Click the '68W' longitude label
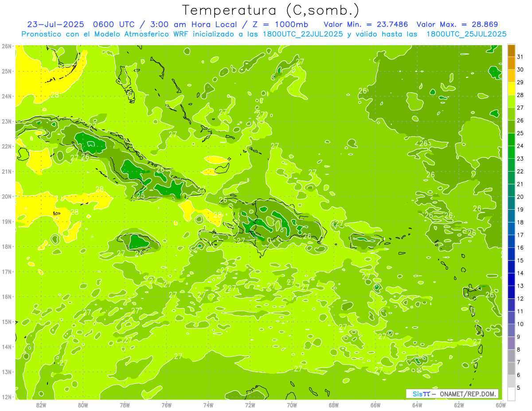This screenshot has width=532, height=411. click(334, 404)
